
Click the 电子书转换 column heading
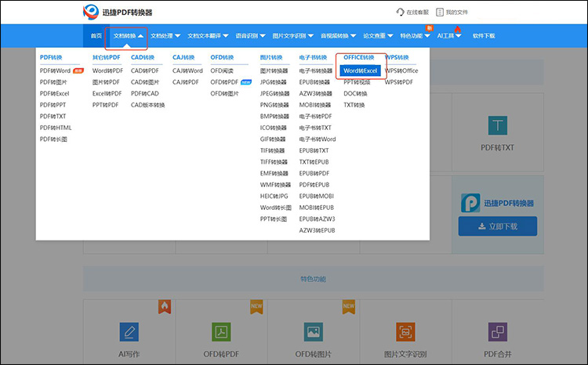[313, 57]
